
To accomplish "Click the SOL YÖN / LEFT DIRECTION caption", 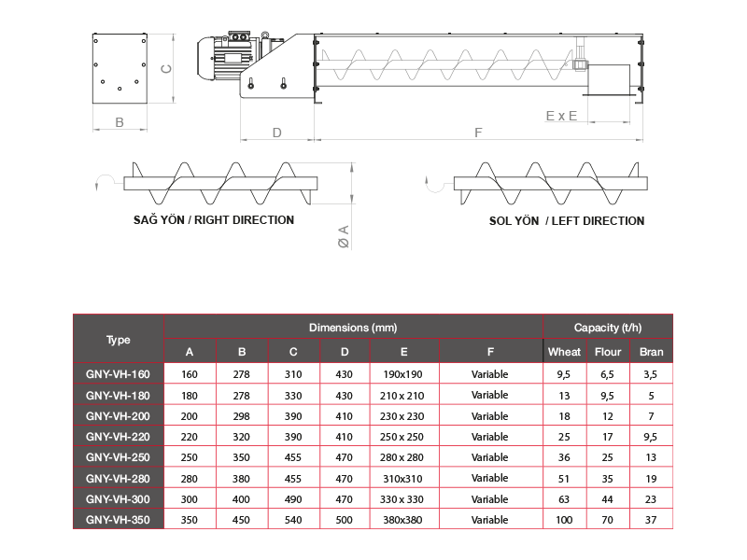I will [567, 221].
